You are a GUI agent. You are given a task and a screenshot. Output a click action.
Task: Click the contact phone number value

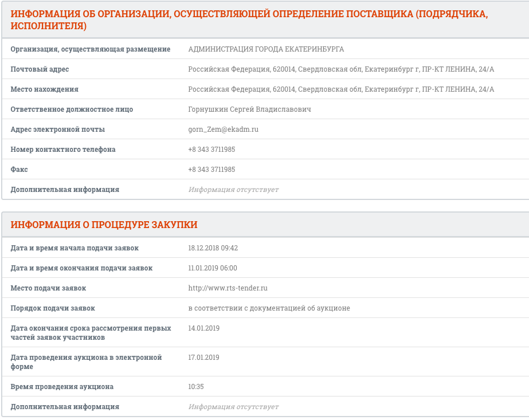click(x=211, y=150)
